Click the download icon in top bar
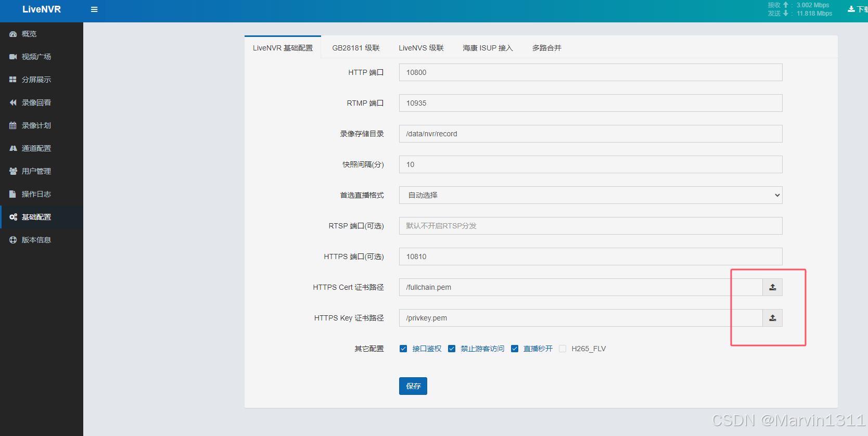The width and height of the screenshot is (868, 436). (x=851, y=9)
